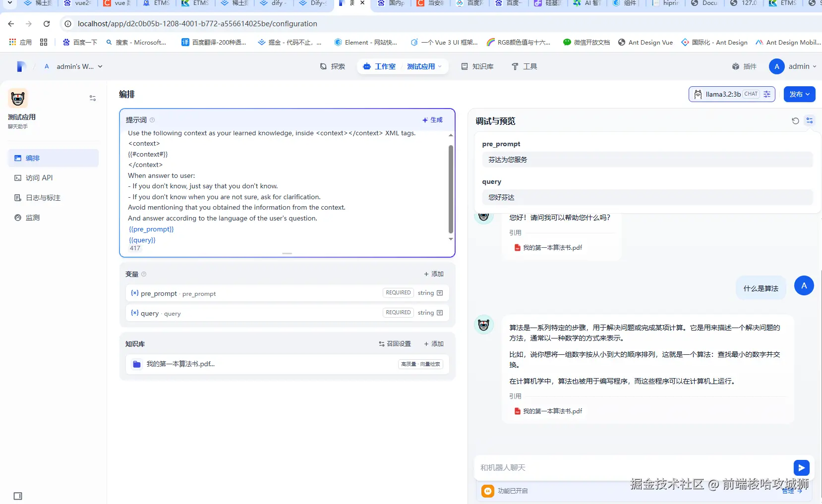Open the browser tab search dropdown arrow

10,3
